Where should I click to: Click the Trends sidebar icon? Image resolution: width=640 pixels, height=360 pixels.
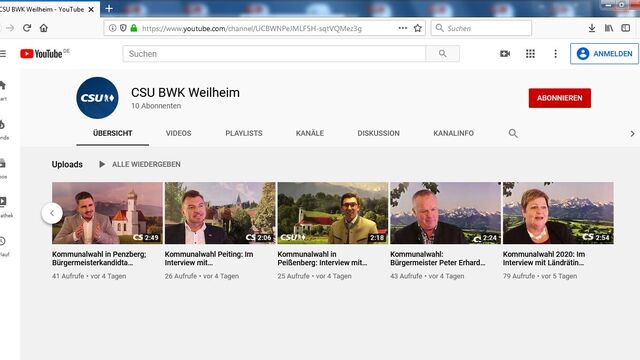pos(2,124)
